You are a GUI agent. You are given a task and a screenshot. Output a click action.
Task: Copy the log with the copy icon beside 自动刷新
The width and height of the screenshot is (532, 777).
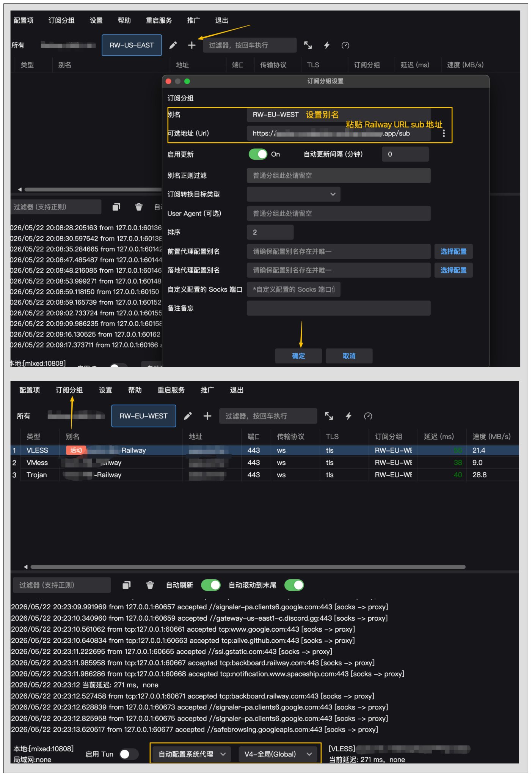[x=127, y=585]
